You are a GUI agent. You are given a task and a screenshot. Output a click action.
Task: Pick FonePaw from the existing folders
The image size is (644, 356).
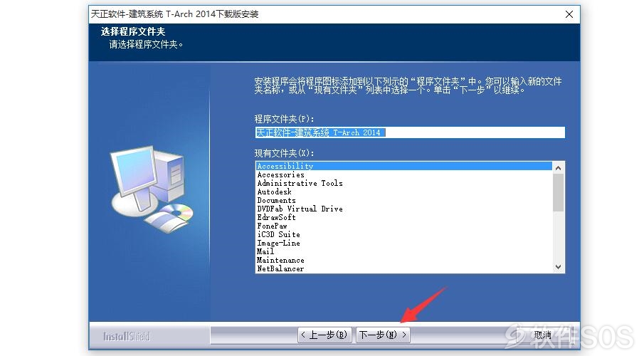pyautogui.click(x=403, y=226)
